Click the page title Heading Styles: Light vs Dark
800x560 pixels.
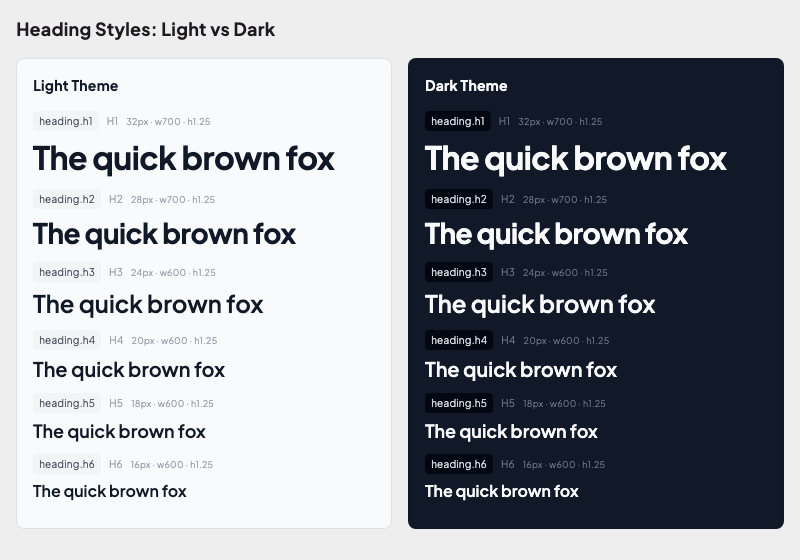pyautogui.click(x=145, y=30)
